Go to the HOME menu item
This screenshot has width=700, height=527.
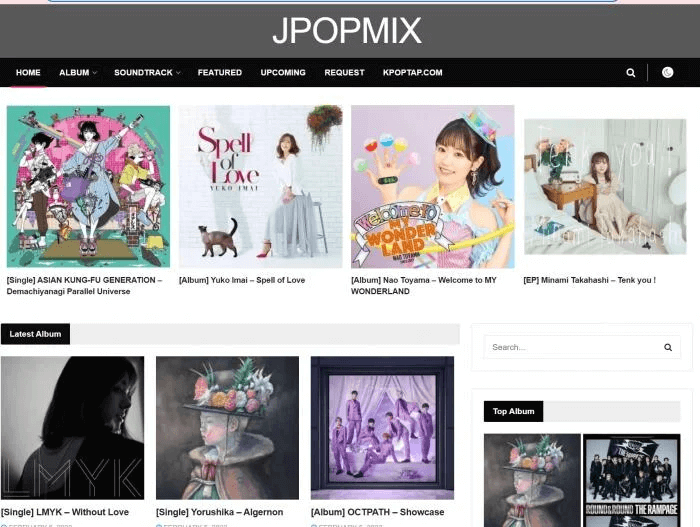tap(28, 72)
